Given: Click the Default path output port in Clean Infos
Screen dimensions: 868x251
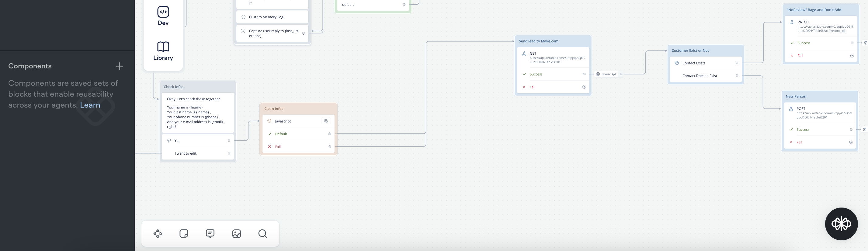Looking at the screenshot, I should (330, 134).
